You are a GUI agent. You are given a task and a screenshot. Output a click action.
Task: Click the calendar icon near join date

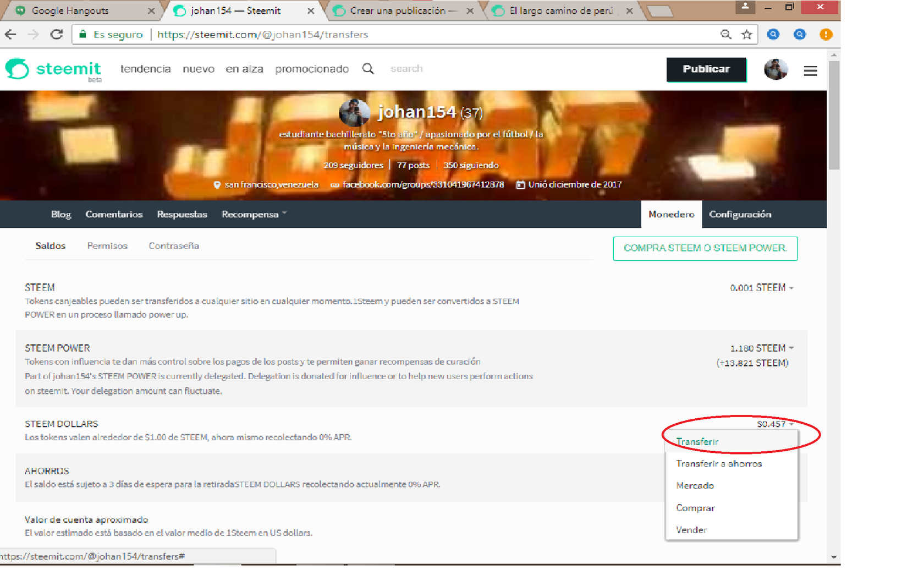pos(520,185)
